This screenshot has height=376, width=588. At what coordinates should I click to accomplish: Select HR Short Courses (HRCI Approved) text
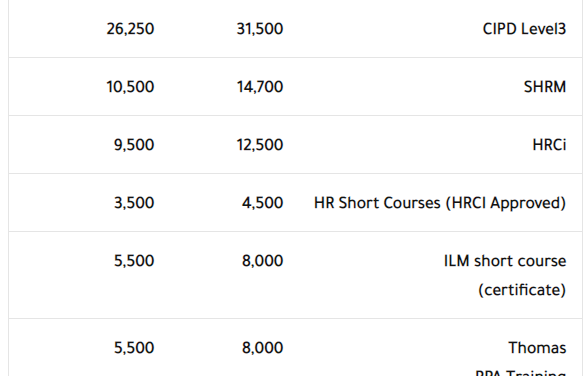pos(440,203)
